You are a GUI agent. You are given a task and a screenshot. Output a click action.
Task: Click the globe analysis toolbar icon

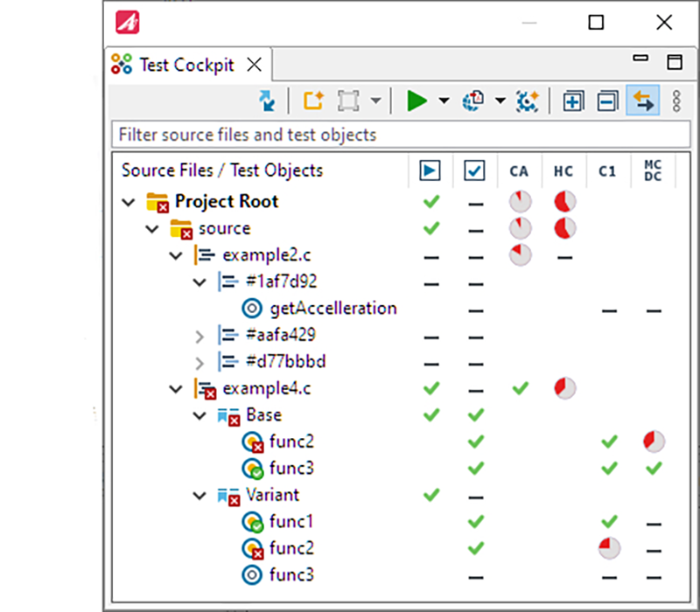pyautogui.click(x=473, y=101)
